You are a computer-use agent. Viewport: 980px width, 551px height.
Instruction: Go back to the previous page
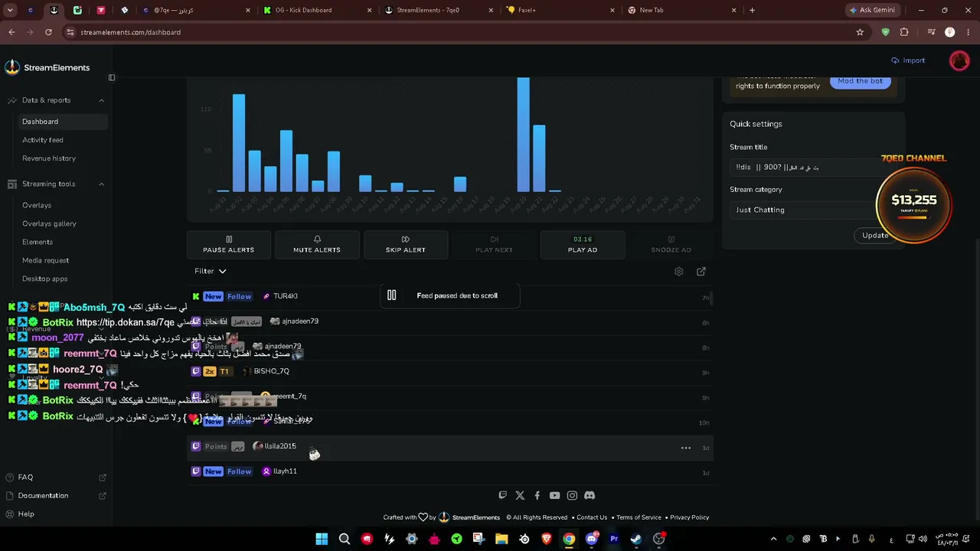coord(11,32)
